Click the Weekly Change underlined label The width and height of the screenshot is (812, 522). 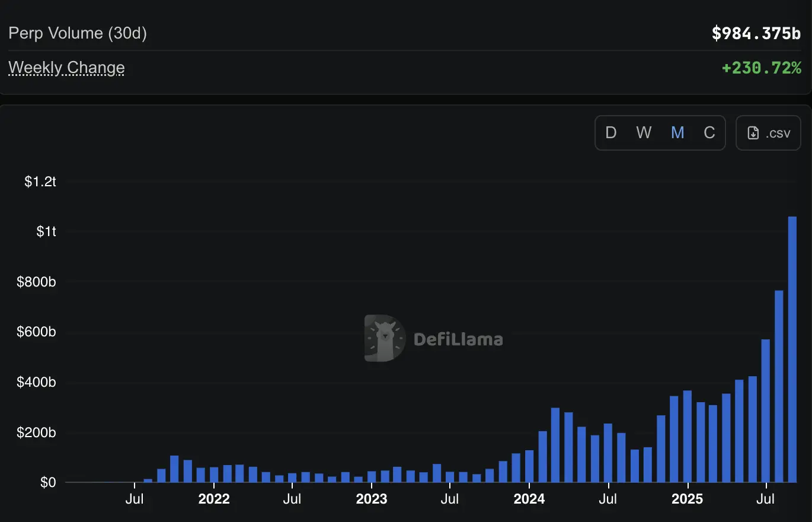(66, 68)
